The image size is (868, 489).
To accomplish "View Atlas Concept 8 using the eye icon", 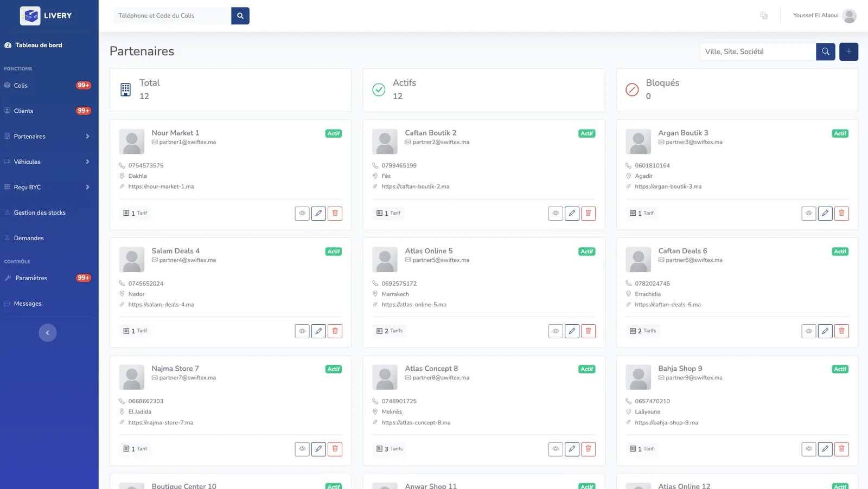I will tap(556, 449).
